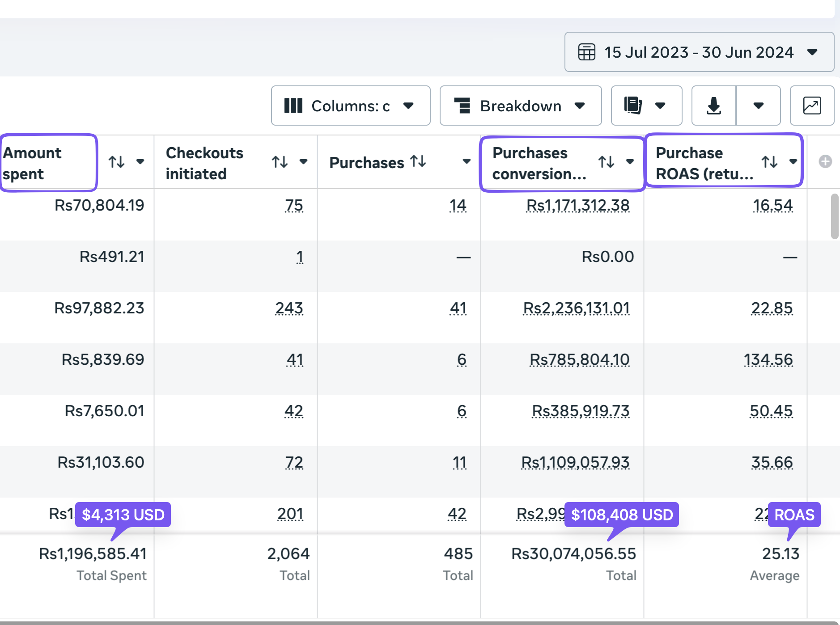Open Purchases conversion column options arrow

[x=630, y=161]
